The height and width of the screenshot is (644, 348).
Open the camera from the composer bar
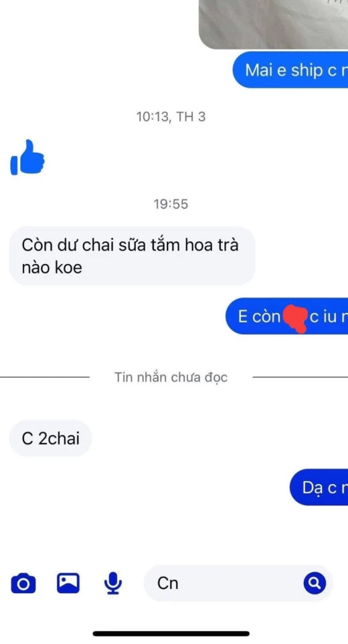tap(23, 584)
